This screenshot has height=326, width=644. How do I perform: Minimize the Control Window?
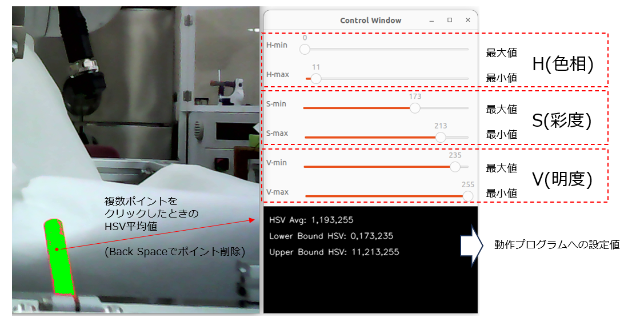click(431, 21)
